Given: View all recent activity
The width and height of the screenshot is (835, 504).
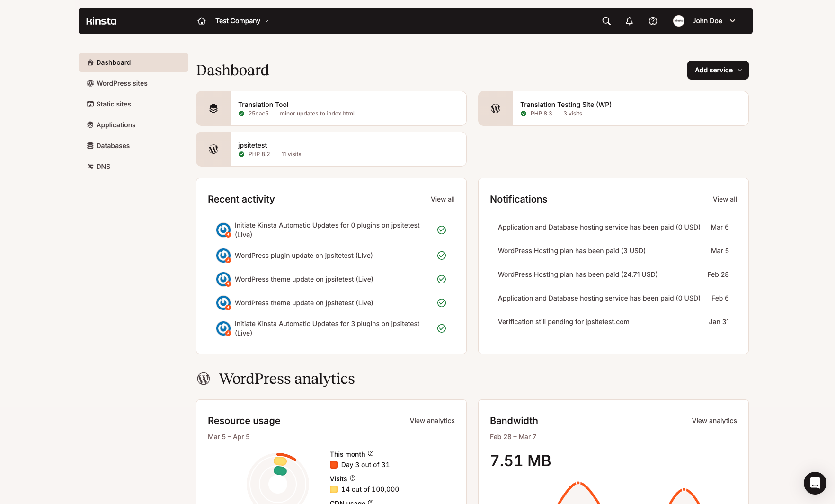Looking at the screenshot, I should coord(443,199).
